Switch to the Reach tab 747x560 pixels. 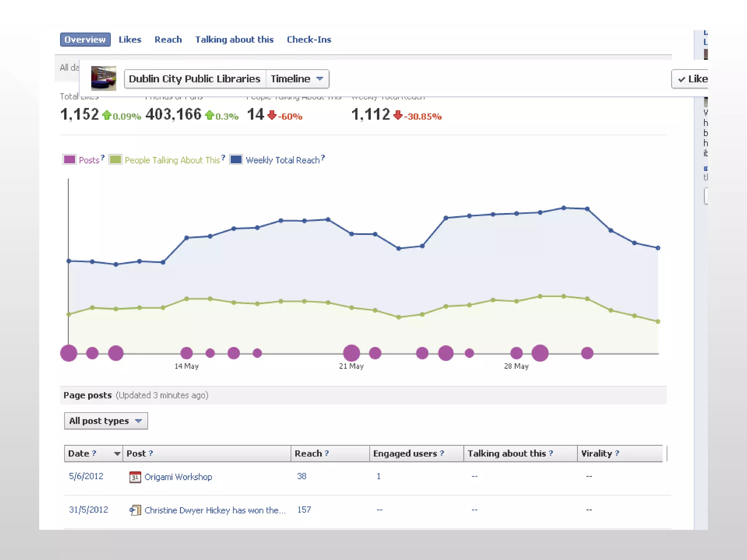pyautogui.click(x=168, y=39)
